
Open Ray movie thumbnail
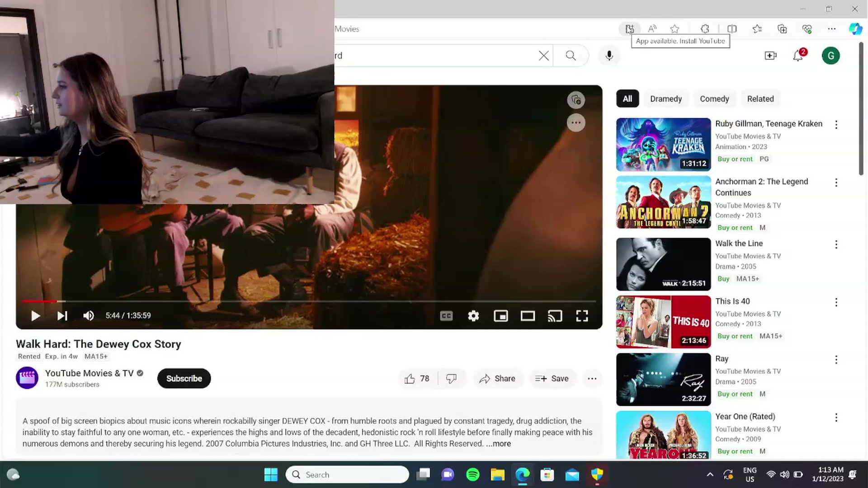pos(663,380)
